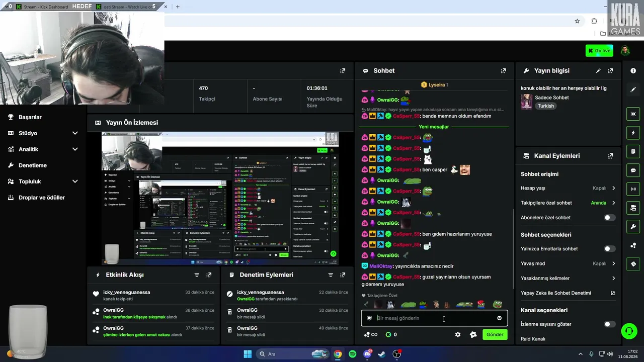
Task: Open Steam from the taskbar
Action: pos(382,354)
